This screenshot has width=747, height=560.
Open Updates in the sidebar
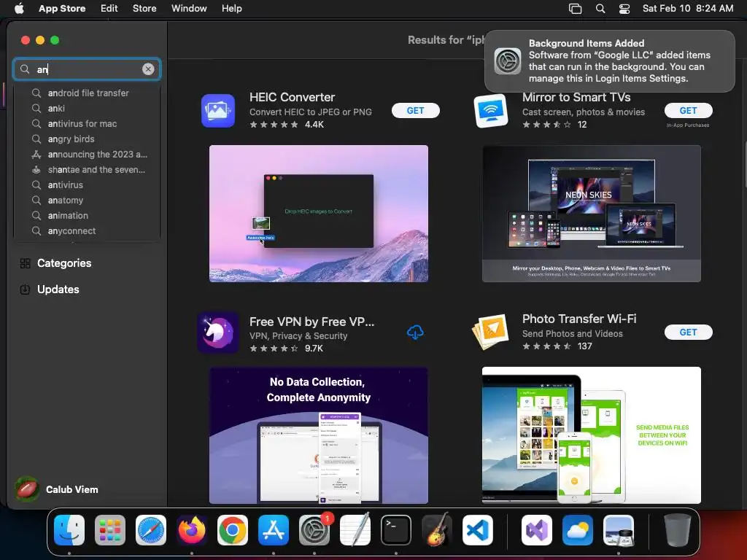pyautogui.click(x=50, y=289)
